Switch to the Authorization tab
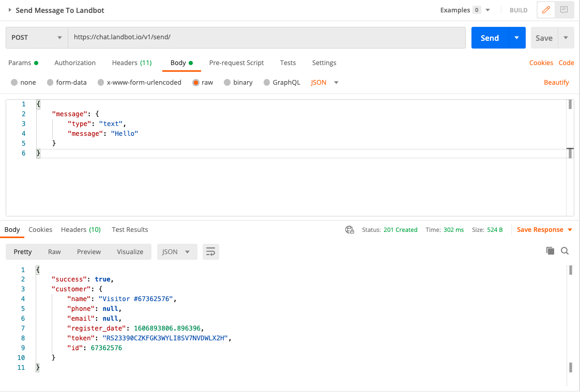Viewport: 580px width, 392px height. coord(75,63)
